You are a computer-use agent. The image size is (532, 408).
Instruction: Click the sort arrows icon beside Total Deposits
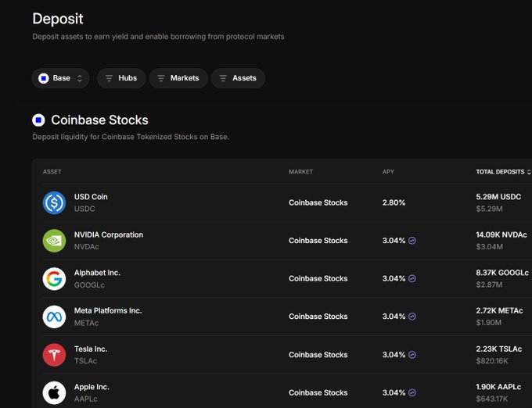click(x=529, y=172)
